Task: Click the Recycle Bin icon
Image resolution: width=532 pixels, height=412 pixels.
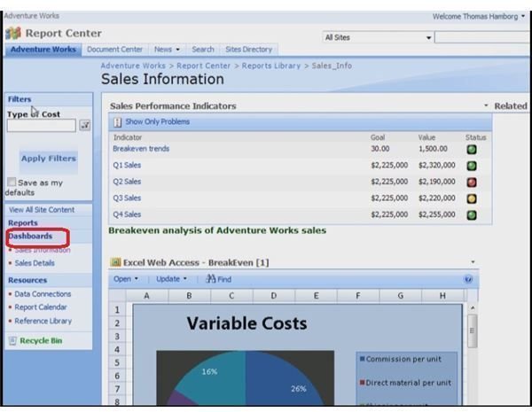Action: (x=12, y=341)
